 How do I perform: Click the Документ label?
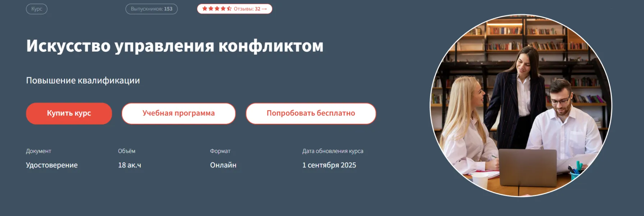click(38, 151)
